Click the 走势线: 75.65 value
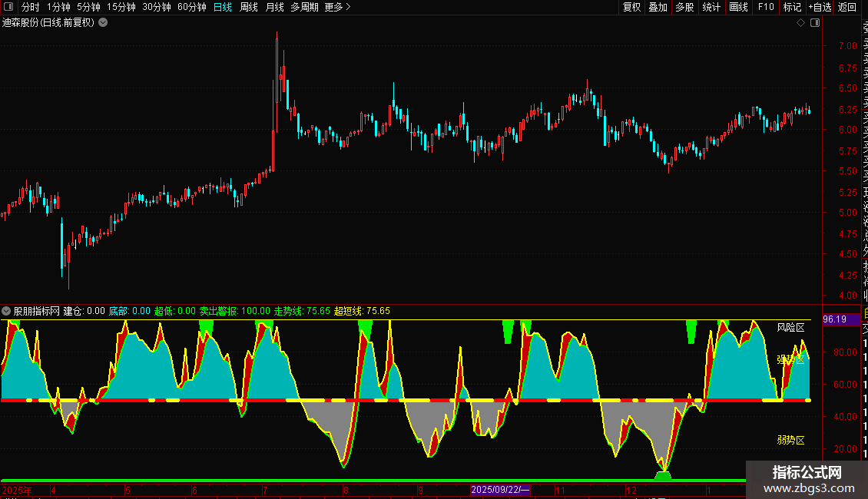This screenshot has height=499, width=868. [x=302, y=311]
